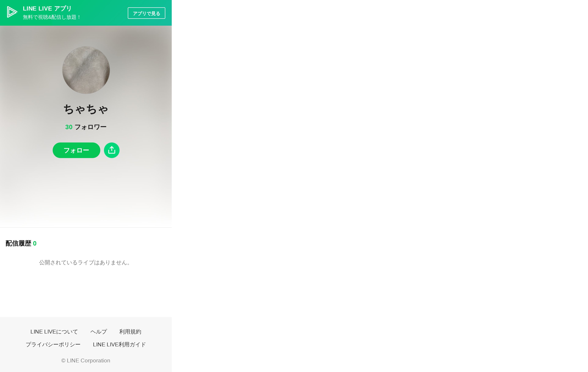Viewport: 588px width, 372px height.
Task: Open the LINE LIVE利用ガイド link
Action: (119, 344)
